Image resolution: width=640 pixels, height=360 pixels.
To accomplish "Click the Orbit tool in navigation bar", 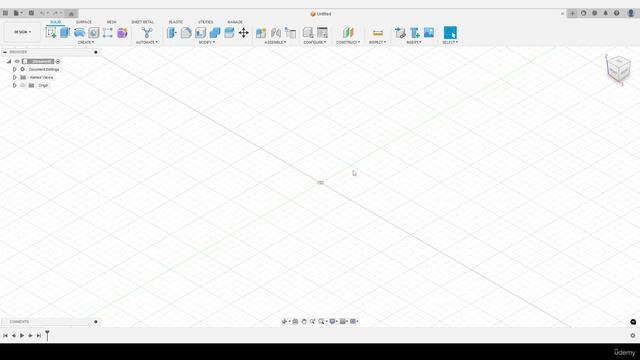I will point(284,322).
